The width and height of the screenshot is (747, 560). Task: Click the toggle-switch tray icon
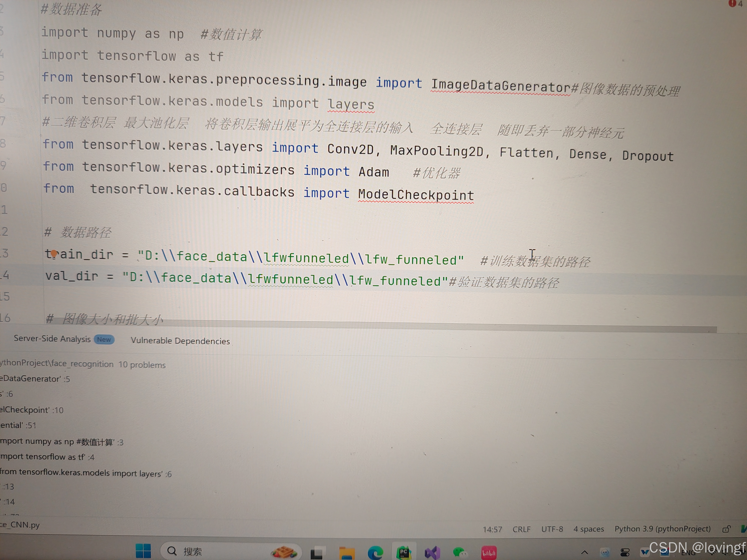(625, 553)
